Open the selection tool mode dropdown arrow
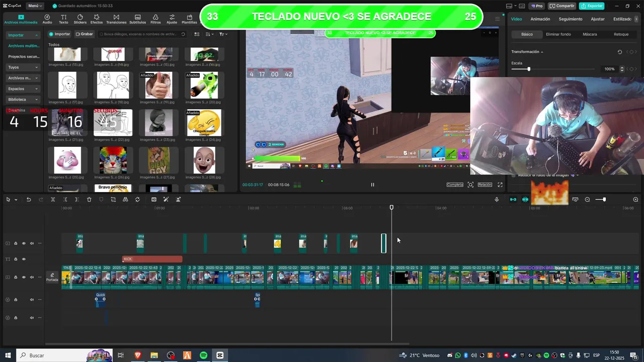Viewport: 644px width, 362px height. click(16, 200)
